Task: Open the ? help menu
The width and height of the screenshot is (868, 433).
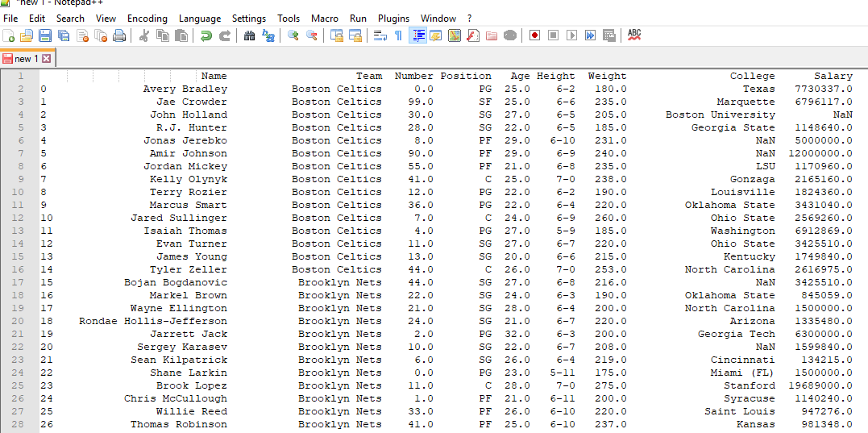Action: (469, 19)
